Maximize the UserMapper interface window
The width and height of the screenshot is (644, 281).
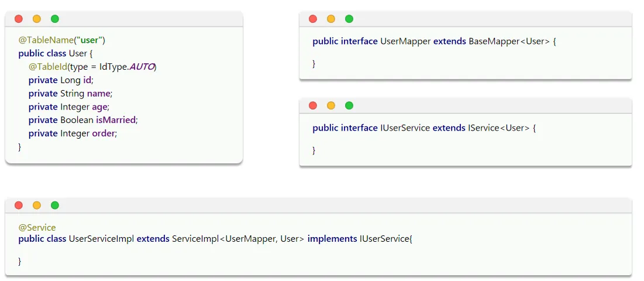tap(349, 19)
